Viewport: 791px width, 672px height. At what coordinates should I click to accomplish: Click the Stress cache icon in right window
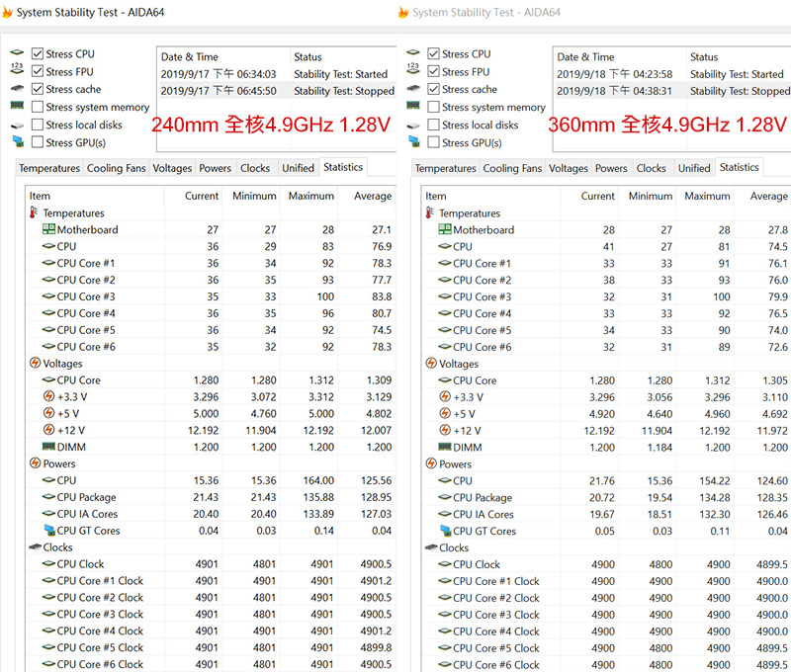pos(413,88)
